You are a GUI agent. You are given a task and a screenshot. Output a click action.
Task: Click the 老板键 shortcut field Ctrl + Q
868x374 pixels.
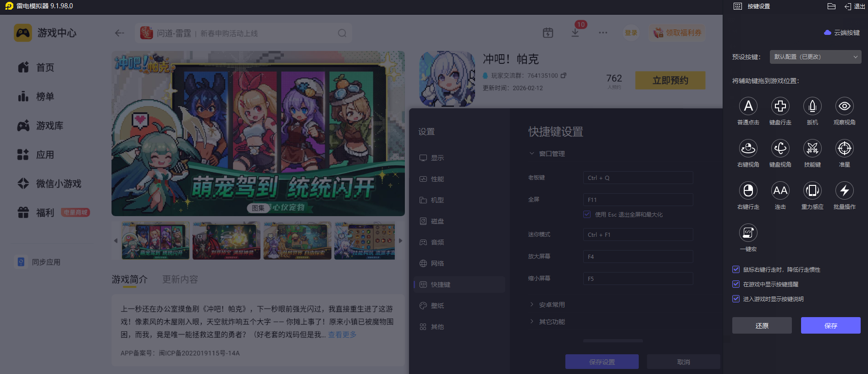[638, 178]
